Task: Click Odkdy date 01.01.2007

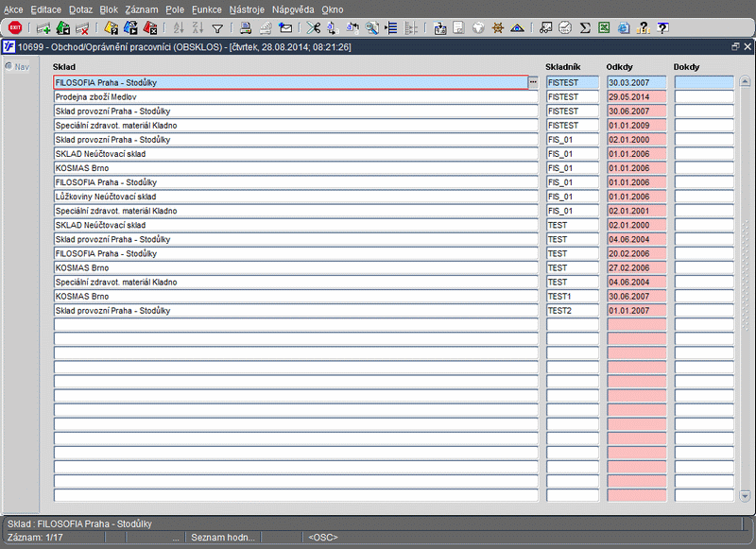Action: [636, 311]
